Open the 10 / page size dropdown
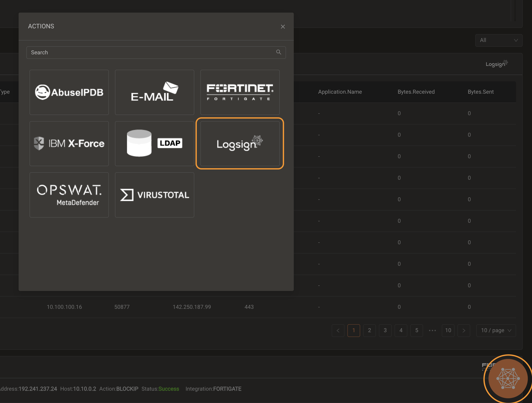 click(x=496, y=330)
